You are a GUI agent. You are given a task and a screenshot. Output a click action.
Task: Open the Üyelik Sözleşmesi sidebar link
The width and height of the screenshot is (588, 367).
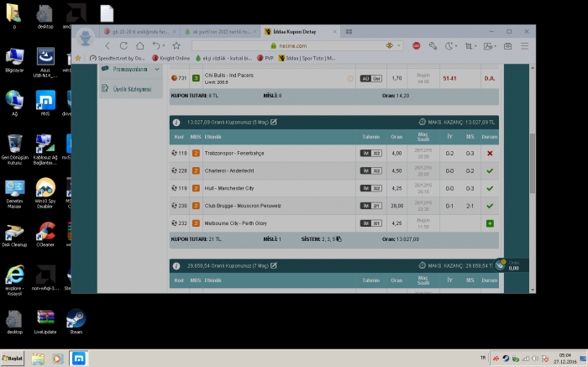[131, 89]
